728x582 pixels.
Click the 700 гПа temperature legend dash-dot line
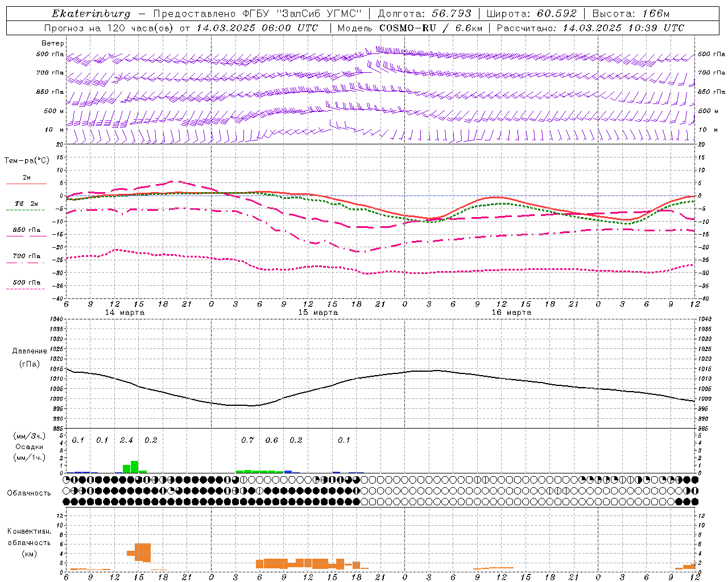click(26, 263)
